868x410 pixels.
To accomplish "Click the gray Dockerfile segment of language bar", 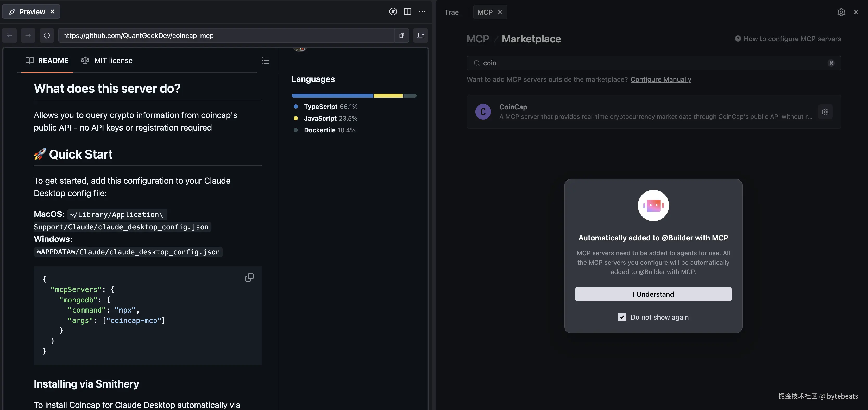I will [410, 96].
